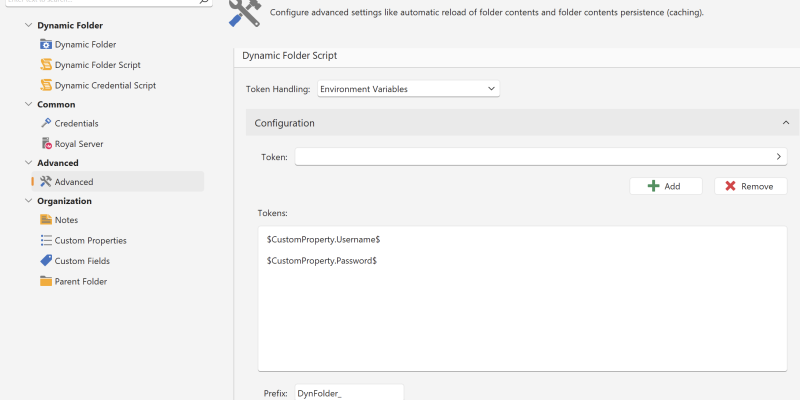The image size is (800, 400).
Task: Open the Token Handling dropdown
Action: tap(408, 89)
